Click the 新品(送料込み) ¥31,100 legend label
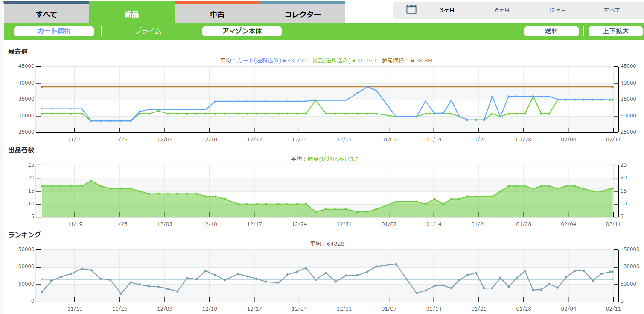 coord(344,61)
